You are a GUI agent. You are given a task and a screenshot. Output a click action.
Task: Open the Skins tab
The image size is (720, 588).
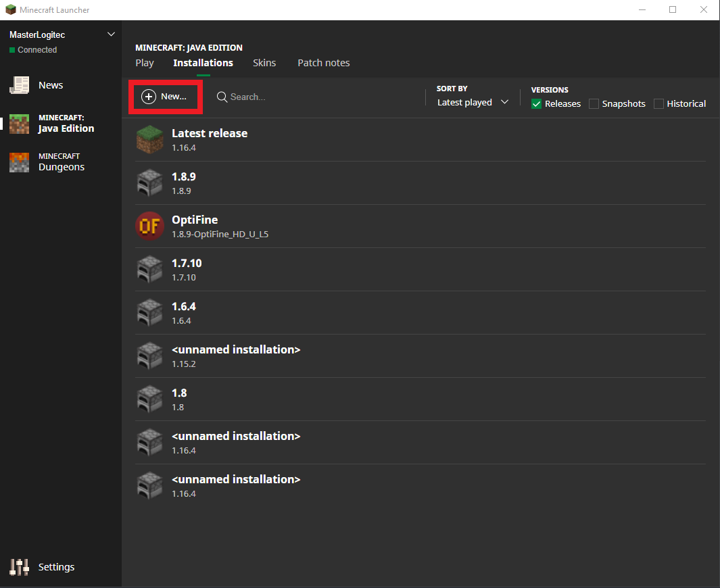(264, 63)
